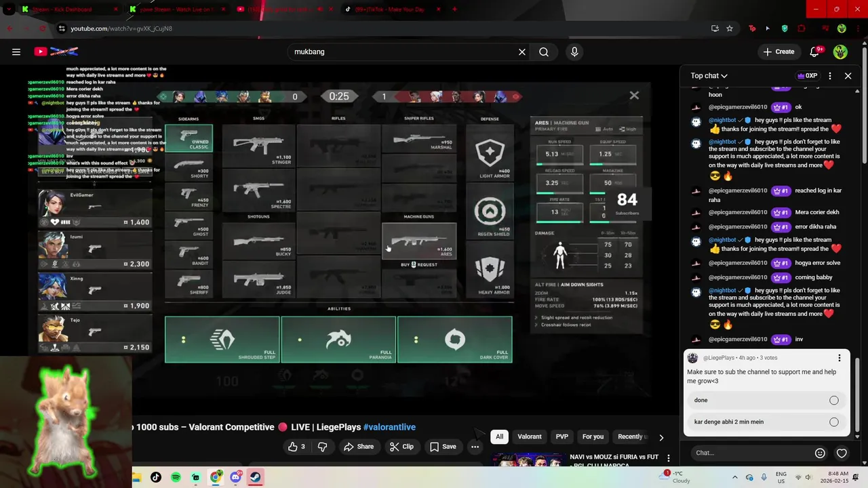Open the emoji picker in chat
The image size is (868, 488).
tap(820, 453)
